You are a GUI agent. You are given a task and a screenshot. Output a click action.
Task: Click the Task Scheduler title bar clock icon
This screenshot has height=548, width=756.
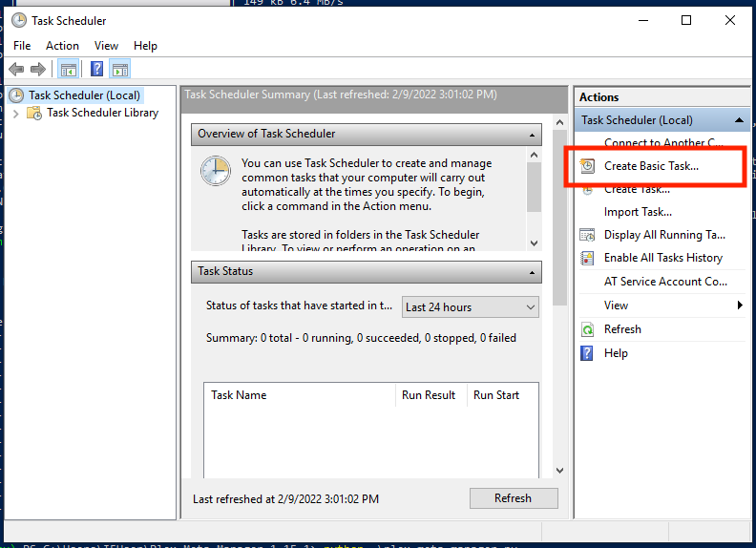pyautogui.click(x=19, y=20)
